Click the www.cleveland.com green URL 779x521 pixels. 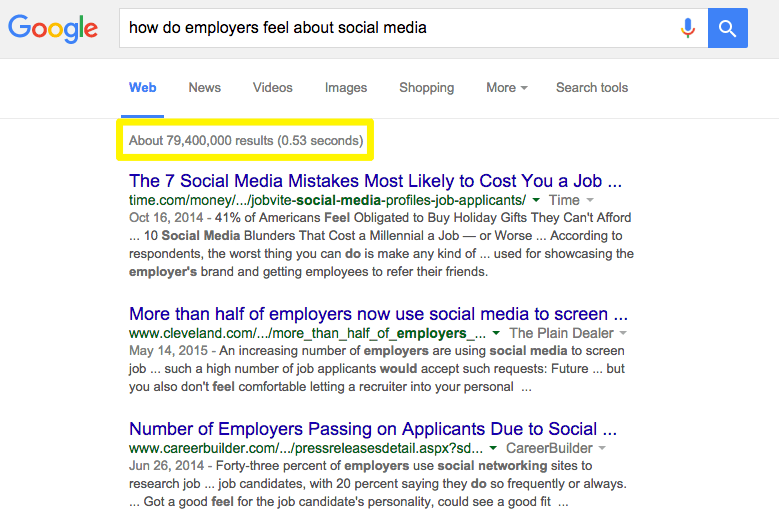click(x=308, y=333)
